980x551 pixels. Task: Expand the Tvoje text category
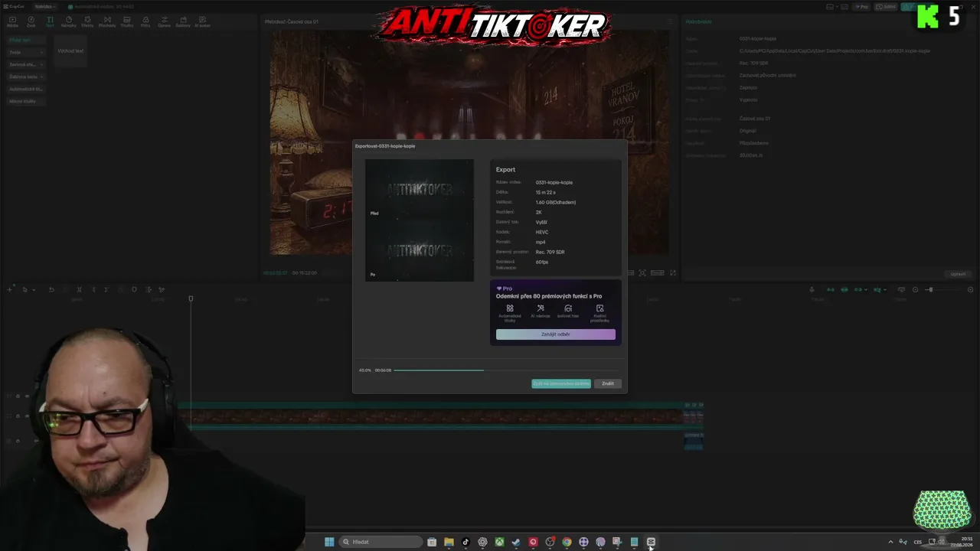[26, 52]
